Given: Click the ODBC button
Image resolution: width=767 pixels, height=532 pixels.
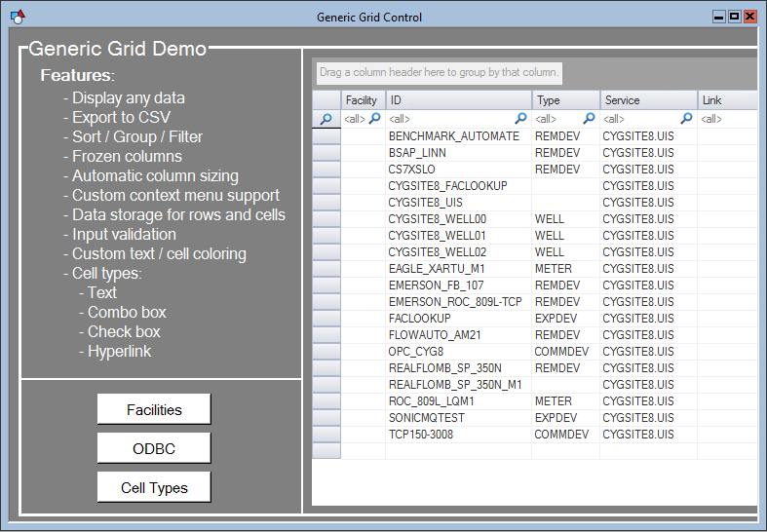Looking at the screenshot, I should point(154,448).
